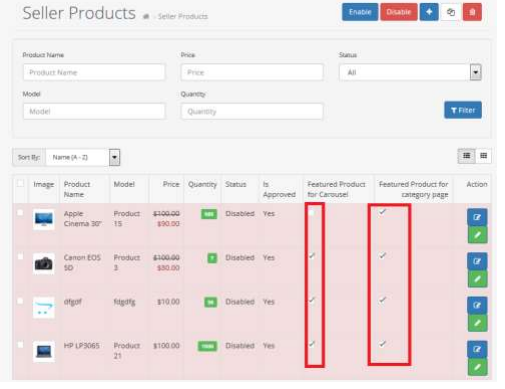Switch to list view icon
Viewport: 505px width, 389px height.
click(466, 156)
